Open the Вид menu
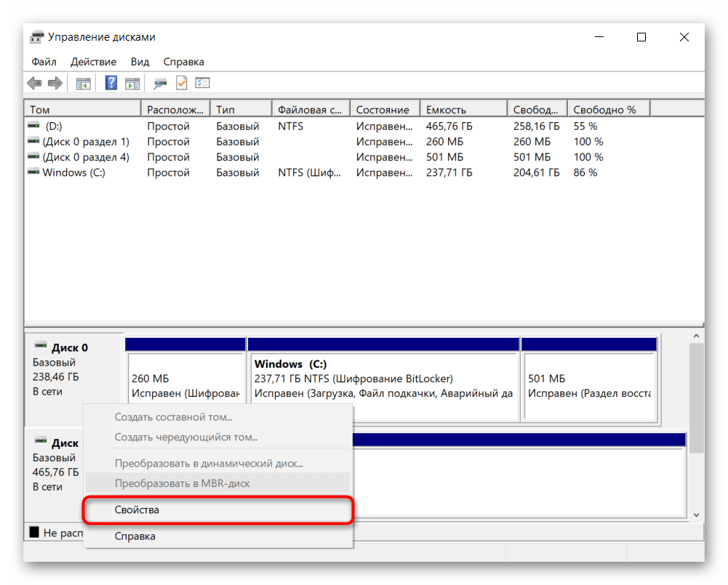The width and height of the screenshot is (728, 585). point(140,62)
